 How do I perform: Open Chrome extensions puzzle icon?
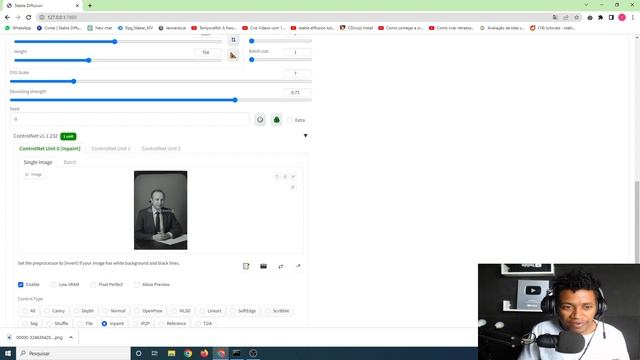click(600, 17)
